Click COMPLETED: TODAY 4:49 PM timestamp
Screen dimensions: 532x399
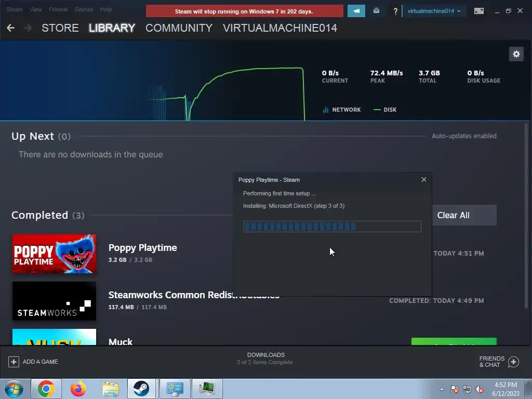436,301
